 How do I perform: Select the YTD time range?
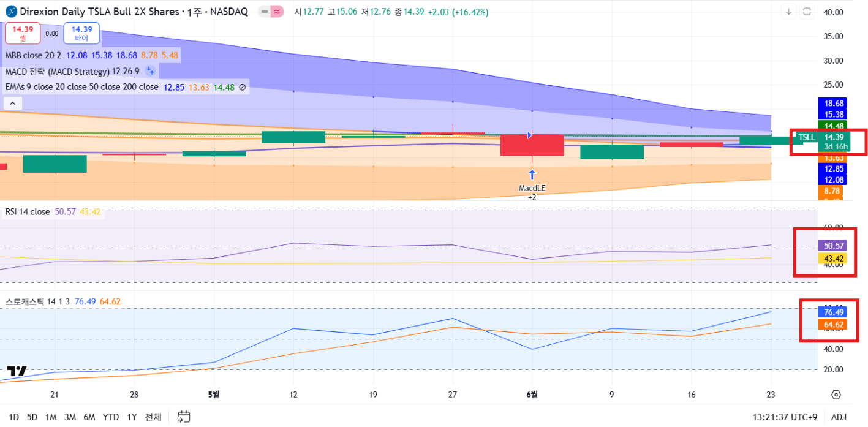click(111, 417)
